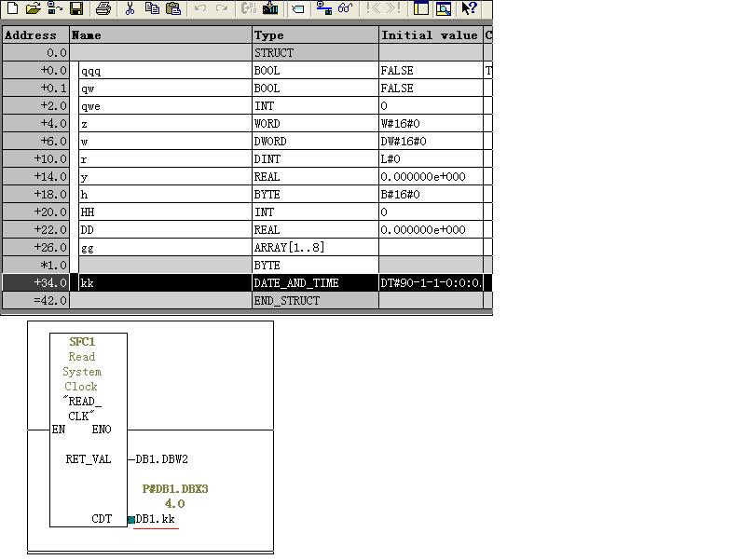The image size is (740, 560).
Task: Click the initial value L#0
Action: coord(431,159)
